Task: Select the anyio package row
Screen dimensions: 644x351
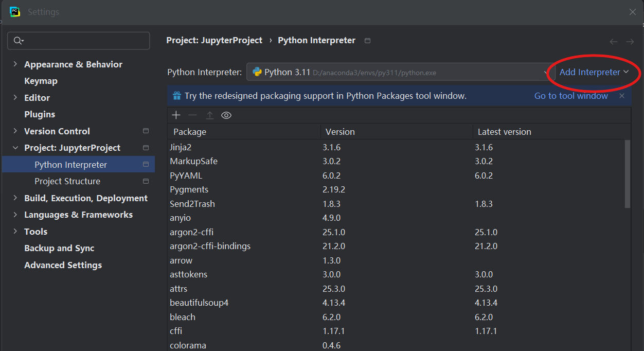Action: click(396, 218)
